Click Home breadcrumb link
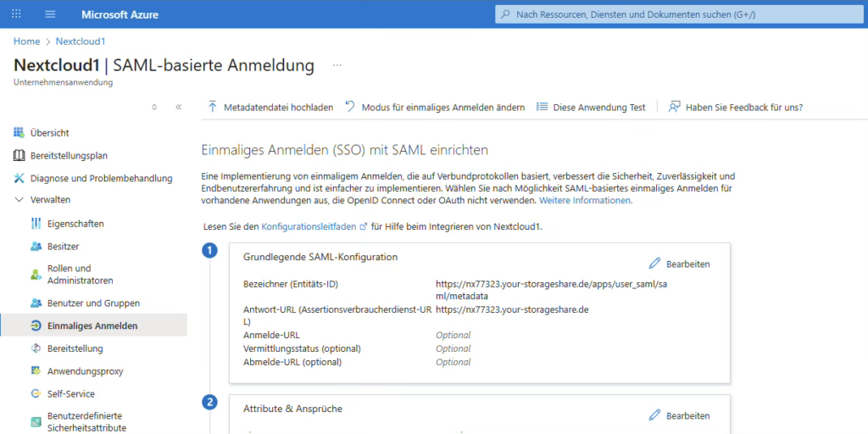The width and height of the screenshot is (868, 434). click(x=26, y=42)
